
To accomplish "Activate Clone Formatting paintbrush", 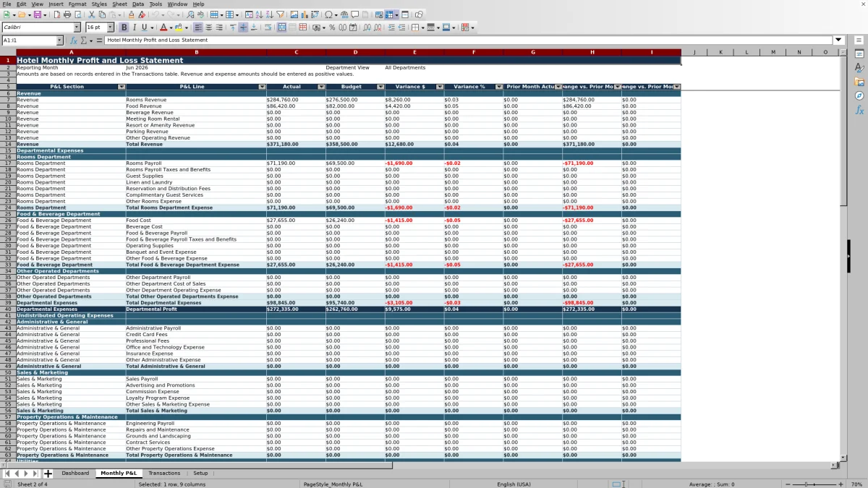I will (x=131, y=14).
